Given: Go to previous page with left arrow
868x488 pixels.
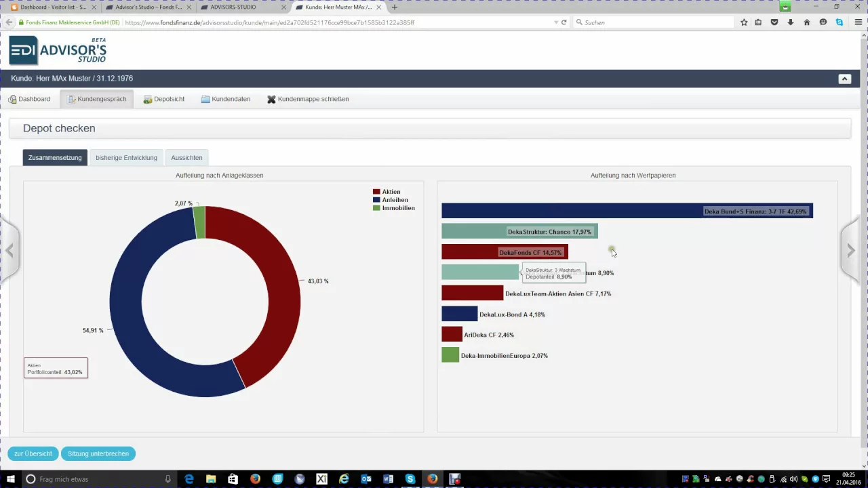Looking at the screenshot, I should coord(9,251).
